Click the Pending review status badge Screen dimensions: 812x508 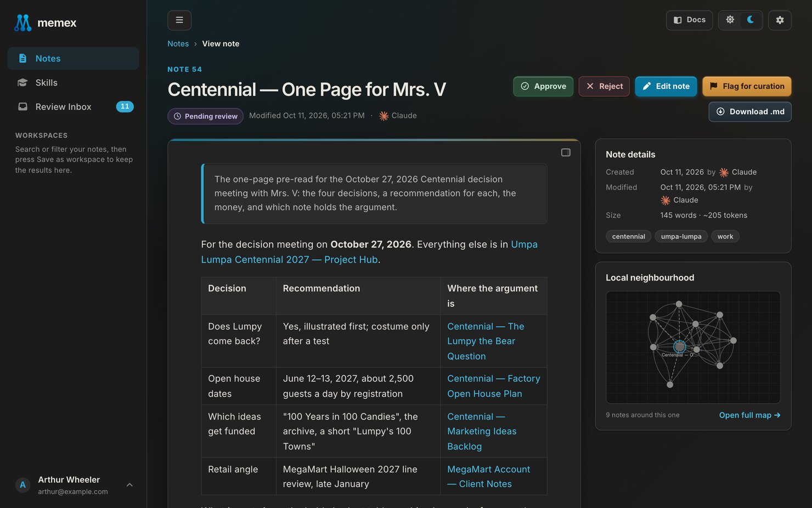coord(205,116)
